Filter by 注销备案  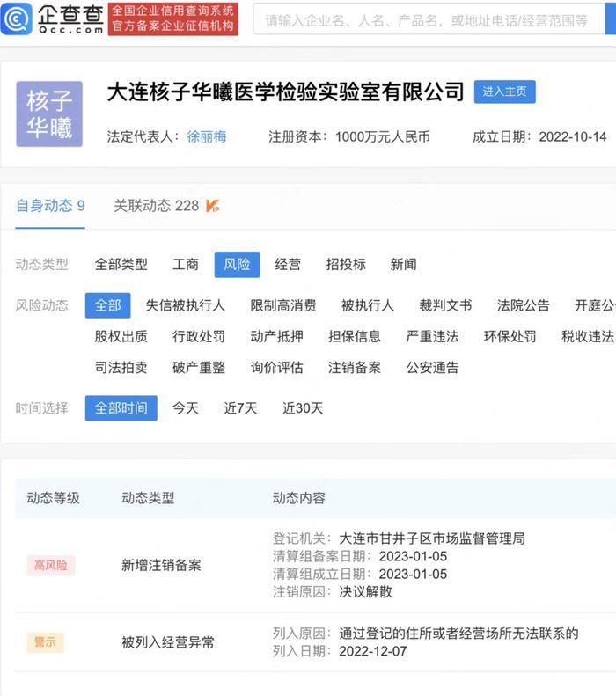click(x=355, y=368)
